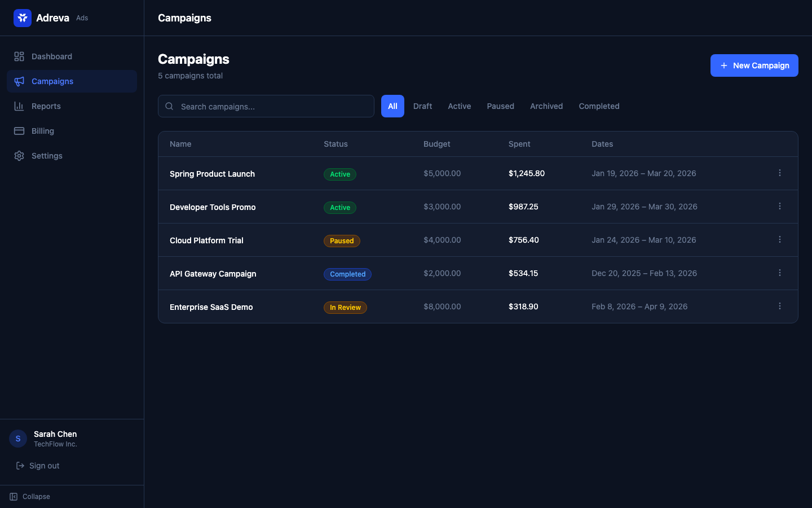Image resolution: width=812 pixels, height=508 pixels.
Task: Open actions menu for Enterprise SaaS Demo
Action: point(780,306)
